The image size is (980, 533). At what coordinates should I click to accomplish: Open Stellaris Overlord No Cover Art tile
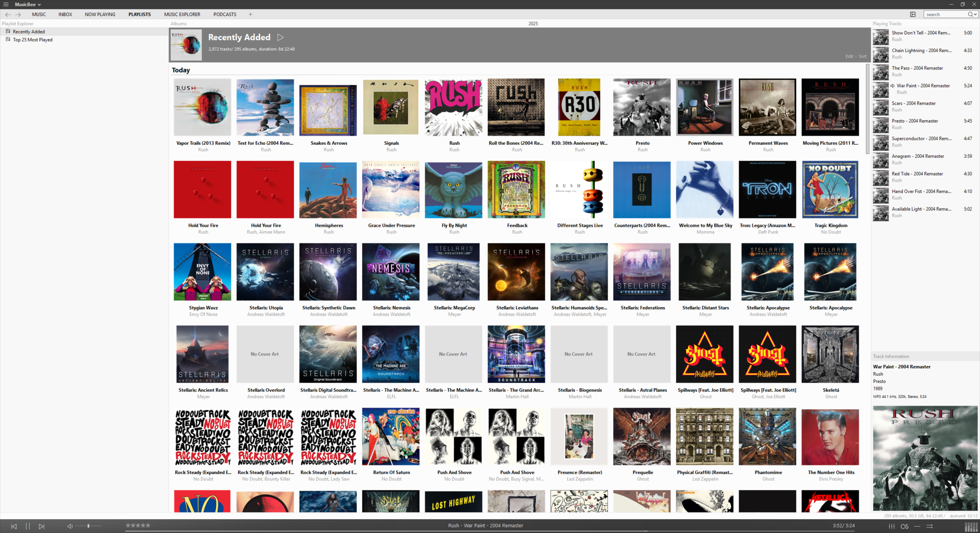(x=265, y=354)
